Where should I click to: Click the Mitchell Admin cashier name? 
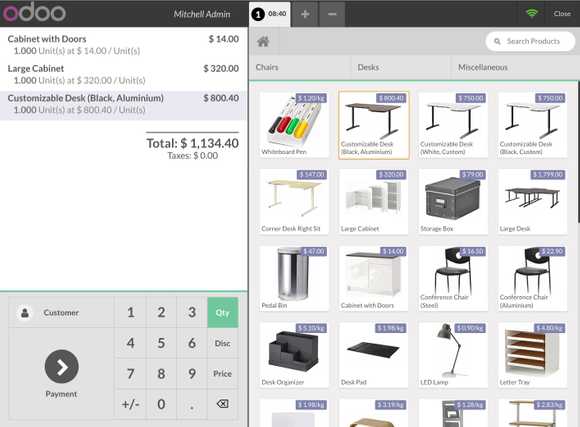(x=202, y=14)
